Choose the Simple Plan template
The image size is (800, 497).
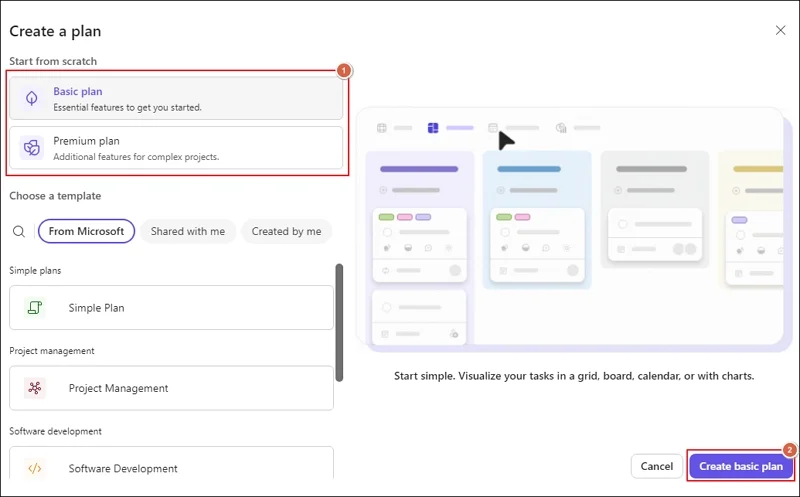(x=171, y=308)
